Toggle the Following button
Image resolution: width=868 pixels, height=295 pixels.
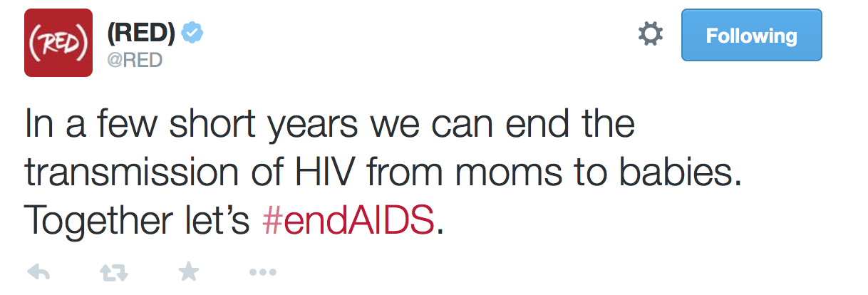(752, 35)
